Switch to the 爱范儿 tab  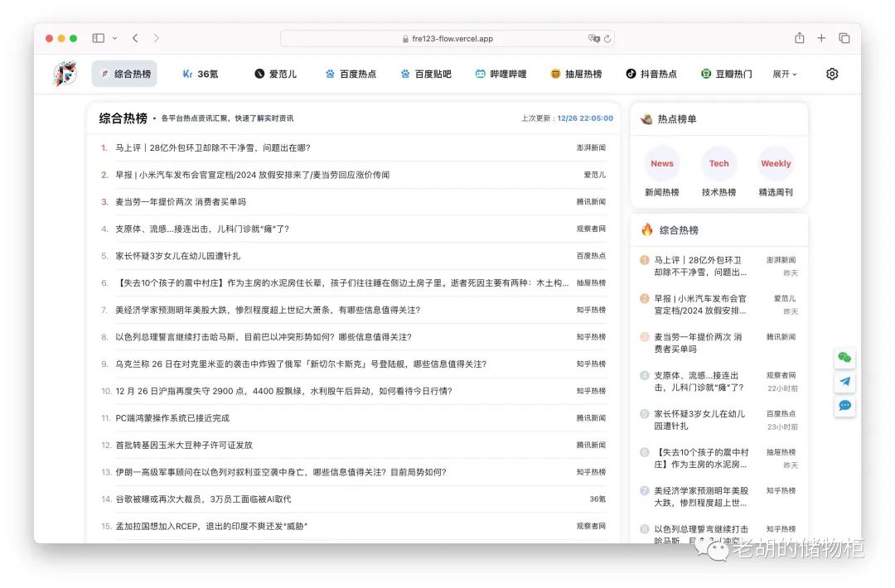pos(275,74)
